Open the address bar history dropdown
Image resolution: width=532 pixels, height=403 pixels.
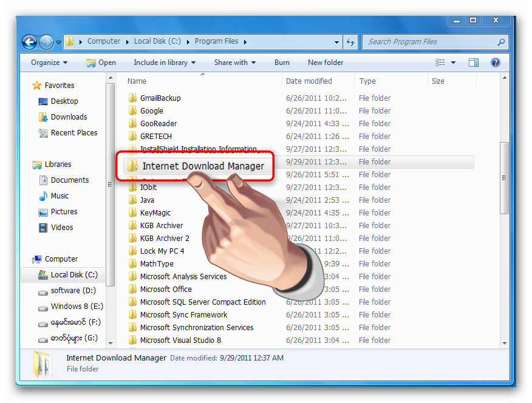(336, 42)
